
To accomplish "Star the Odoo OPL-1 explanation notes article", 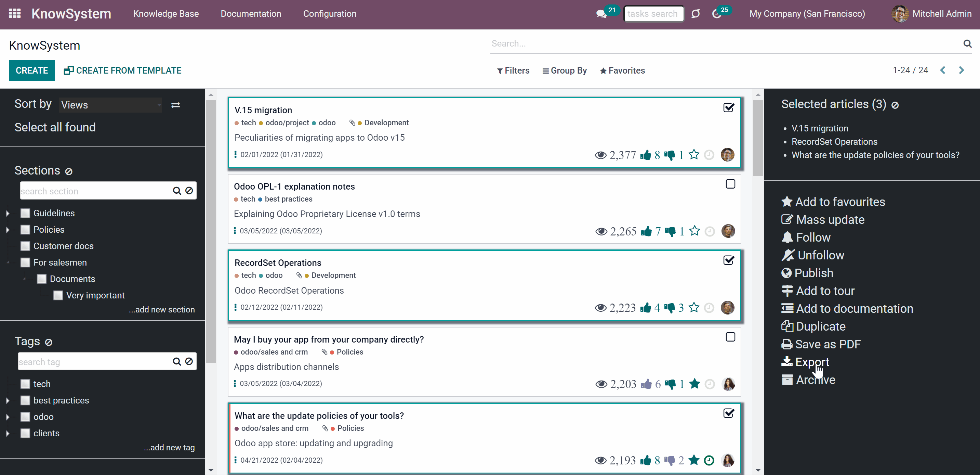I will (695, 231).
